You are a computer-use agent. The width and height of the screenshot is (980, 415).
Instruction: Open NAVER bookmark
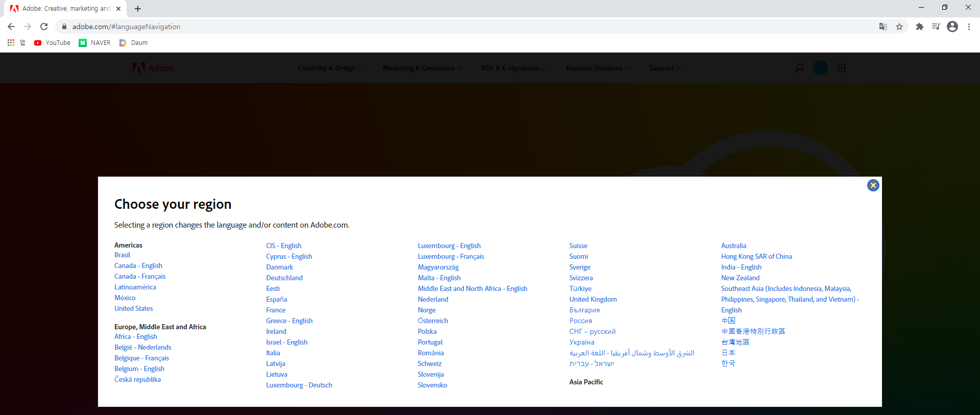pos(94,43)
